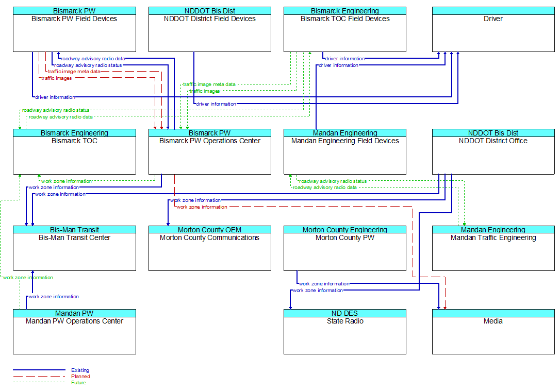Image resolution: width=560 pixels, height=392 pixels.
Task: Click the 'Planned' legend label
Action: point(80,377)
